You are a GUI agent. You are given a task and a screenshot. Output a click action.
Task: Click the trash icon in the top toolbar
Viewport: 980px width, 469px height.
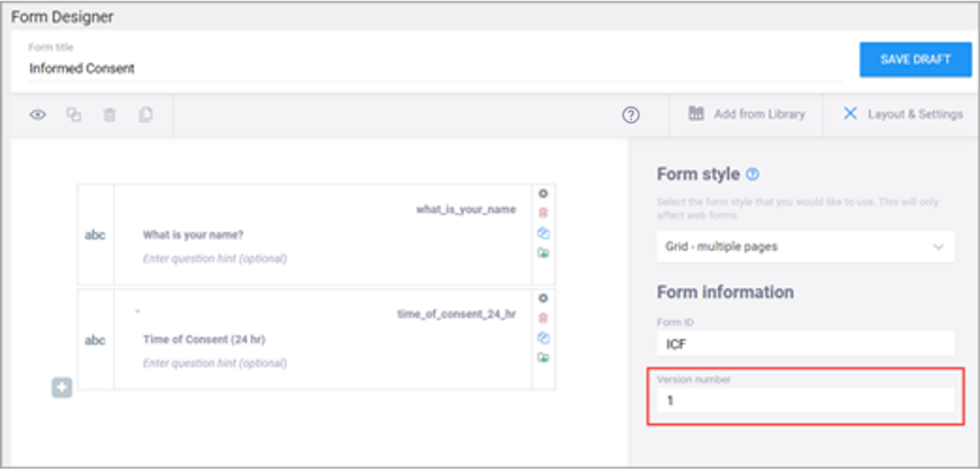[109, 114]
